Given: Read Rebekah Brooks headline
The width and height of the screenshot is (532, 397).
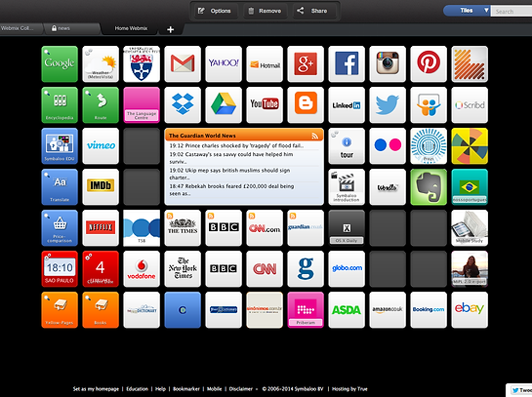Looking at the screenshot, I should tap(231, 190).
